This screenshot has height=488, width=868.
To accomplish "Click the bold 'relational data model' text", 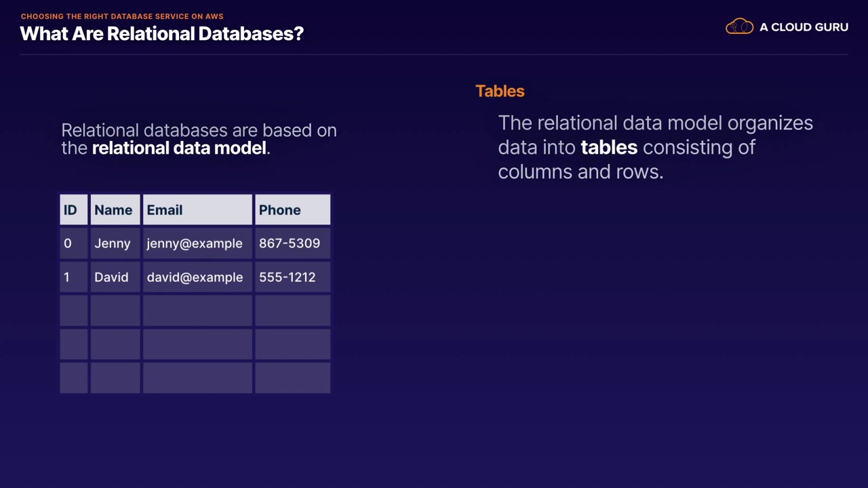I will pos(179,148).
